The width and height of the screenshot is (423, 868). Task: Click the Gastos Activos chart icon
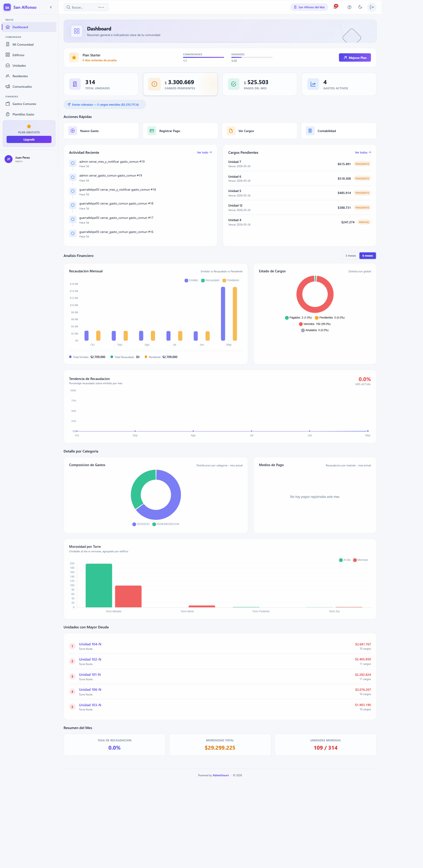(313, 84)
